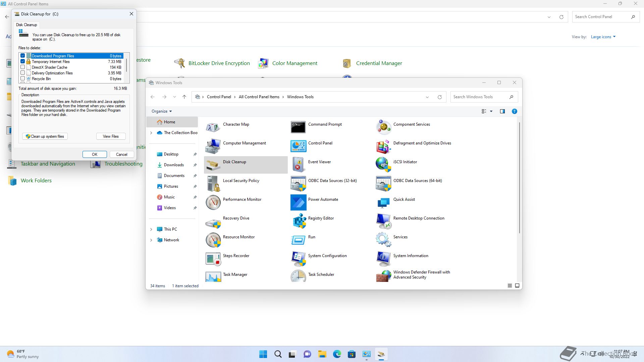The height and width of the screenshot is (362, 644).
Task: Open the Registry Editor icon
Action: click(x=299, y=221)
